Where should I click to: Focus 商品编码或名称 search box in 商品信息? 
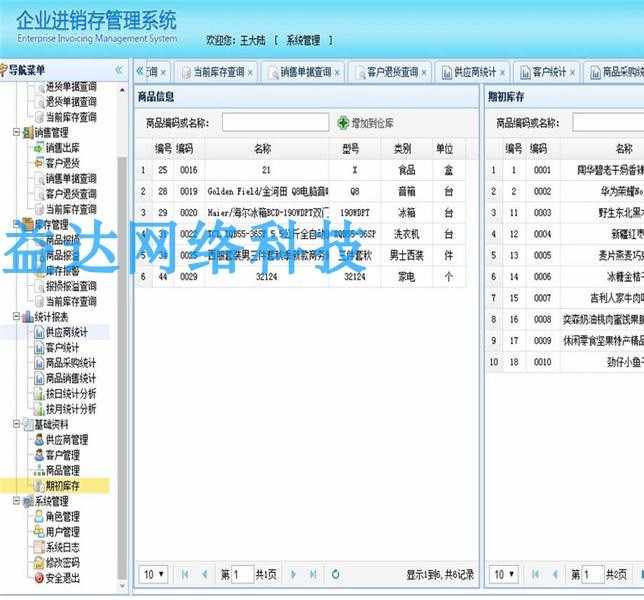tap(276, 122)
